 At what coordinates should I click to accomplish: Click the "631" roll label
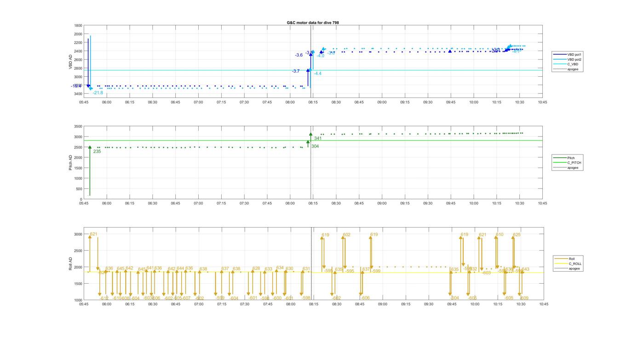(x=306, y=268)
